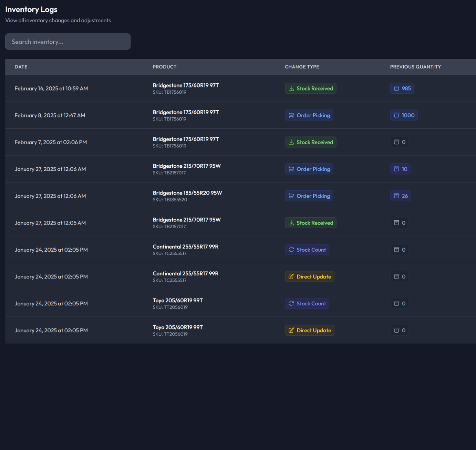Click date in Bridgestone 185/55R20 95W row

tap(50, 196)
